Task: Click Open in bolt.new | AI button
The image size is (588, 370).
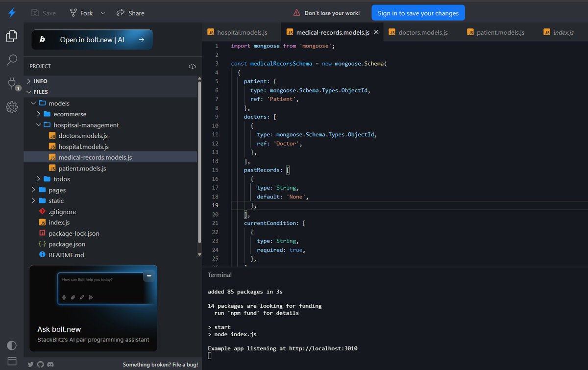Action: pos(92,40)
